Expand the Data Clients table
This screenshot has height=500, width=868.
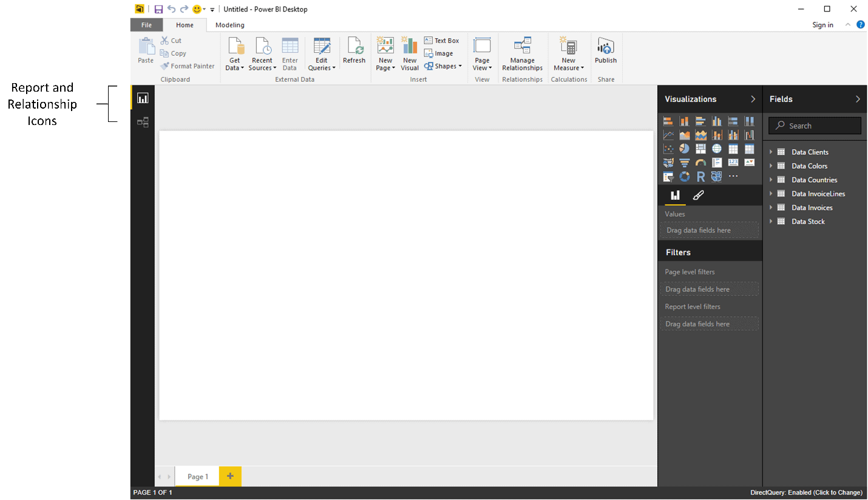[x=771, y=152]
